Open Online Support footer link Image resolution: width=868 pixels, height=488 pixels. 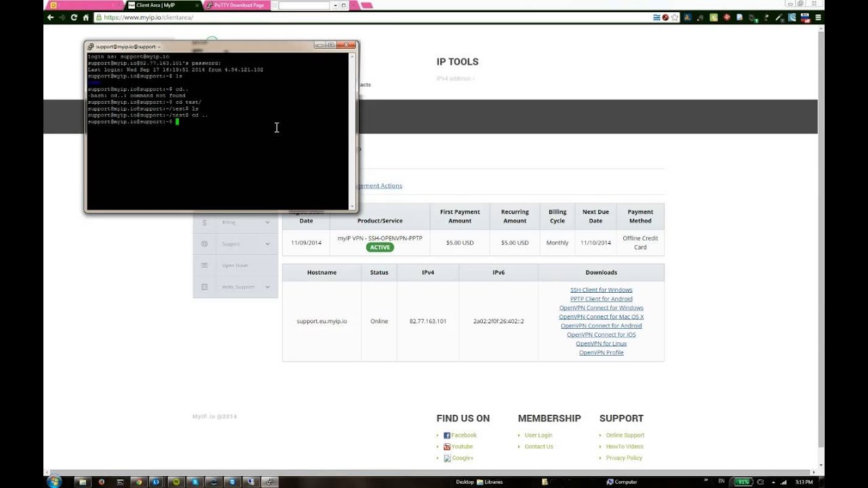[625, 435]
